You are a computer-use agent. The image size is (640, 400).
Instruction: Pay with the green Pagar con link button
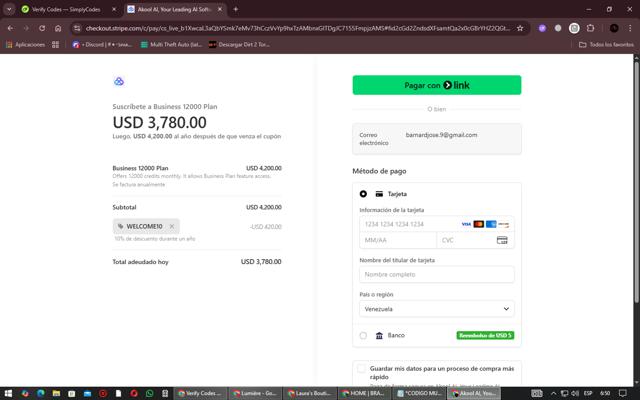click(437, 85)
